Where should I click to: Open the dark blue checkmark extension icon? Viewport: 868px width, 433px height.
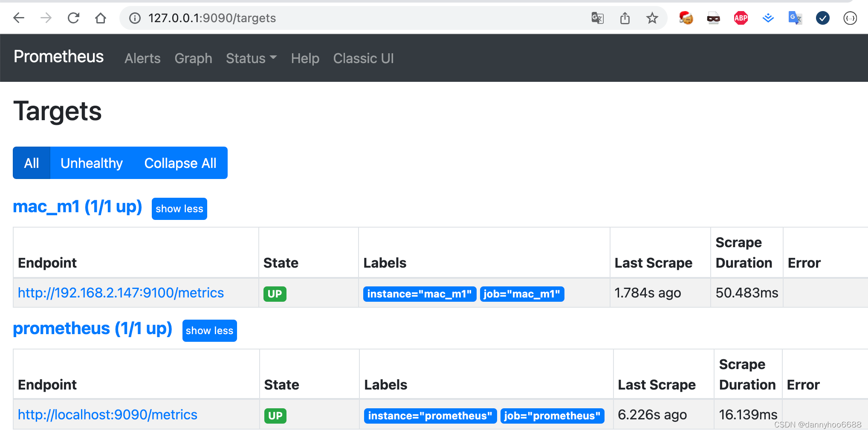tap(822, 18)
